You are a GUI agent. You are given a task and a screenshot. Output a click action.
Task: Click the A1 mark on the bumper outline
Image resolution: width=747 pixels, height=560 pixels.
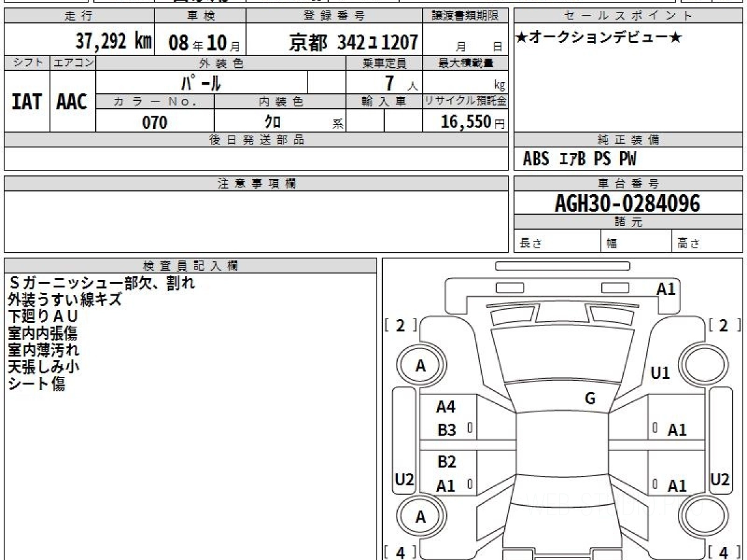point(666,289)
